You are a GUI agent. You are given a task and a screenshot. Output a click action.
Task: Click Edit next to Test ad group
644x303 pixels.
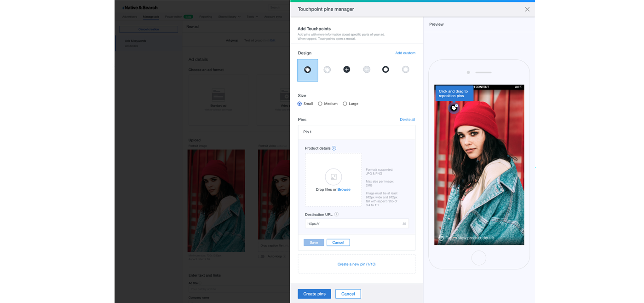tap(273, 41)
